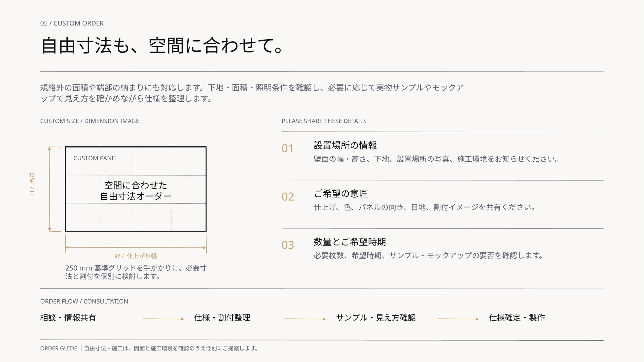Screen dimensions: 644x362
Task: Select the gold number 01
Action: (x=287, y=148)
